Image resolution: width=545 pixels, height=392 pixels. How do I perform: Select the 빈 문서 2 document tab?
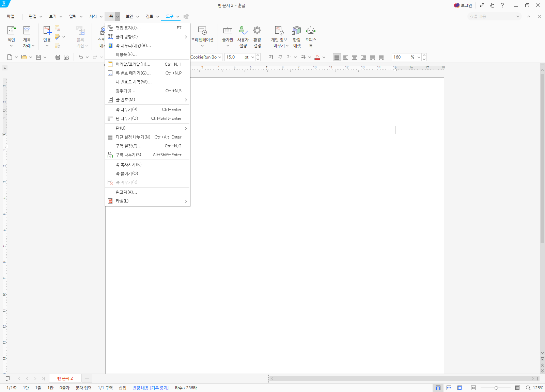click(x=65, y=378)
